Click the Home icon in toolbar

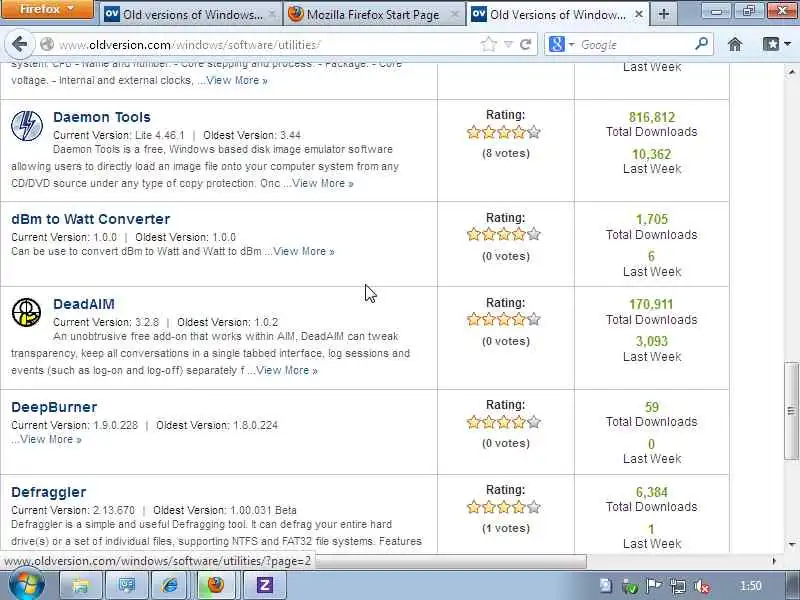tap(735, 45)
